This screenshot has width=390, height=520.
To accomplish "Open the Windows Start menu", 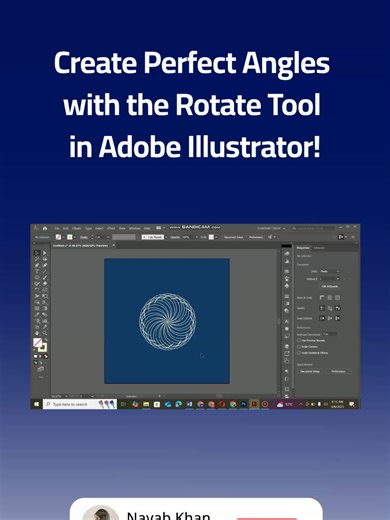I will [37, 404].
